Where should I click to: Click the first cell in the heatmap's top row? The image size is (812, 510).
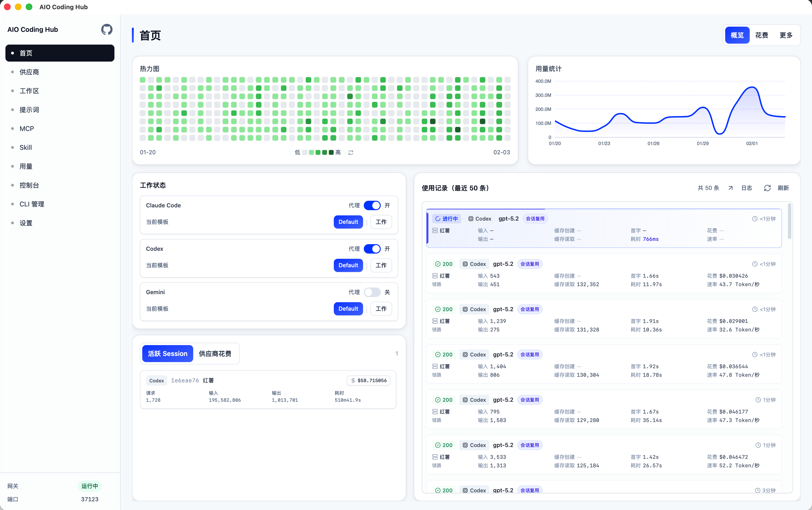coord(143,80)
